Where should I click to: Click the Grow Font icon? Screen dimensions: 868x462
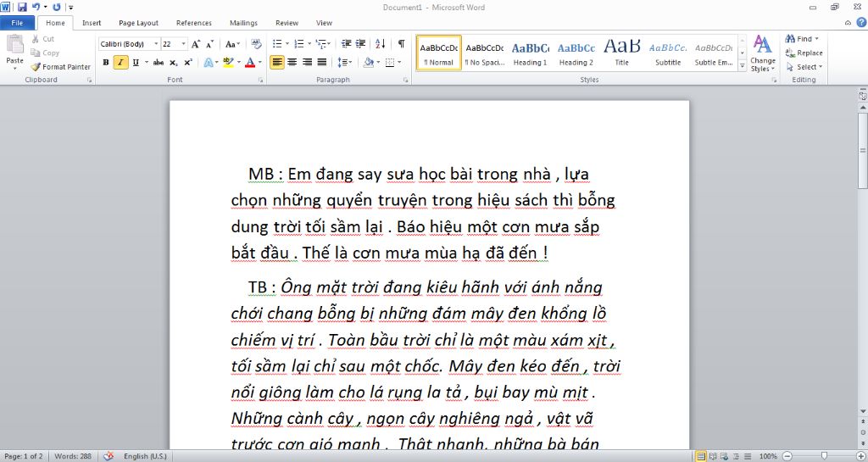[x=196, y=44]
